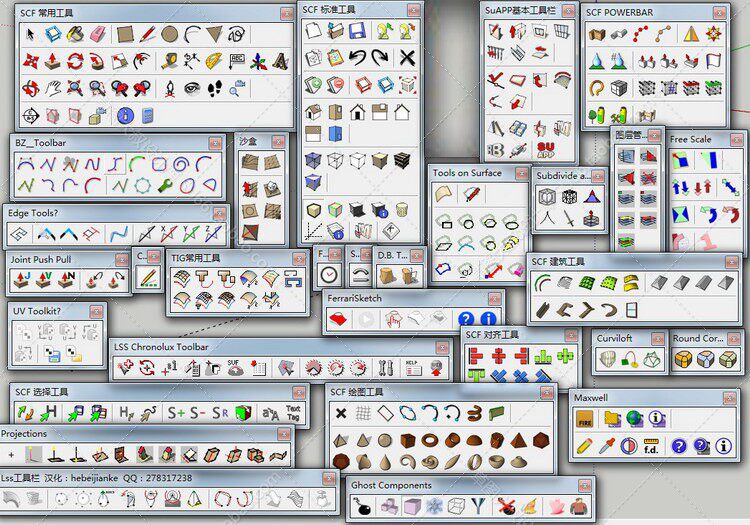Click the orange pyramid icon in SCF POWERBAR

click(691, 34)
